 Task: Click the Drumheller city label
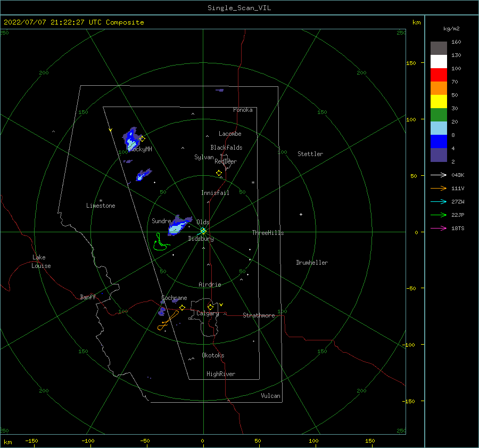pos(312,263)
